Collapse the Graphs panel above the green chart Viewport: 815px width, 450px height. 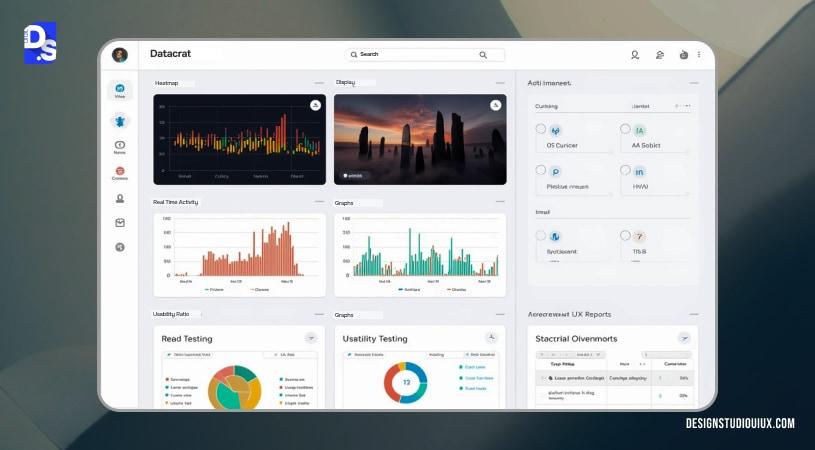point(500,202)
